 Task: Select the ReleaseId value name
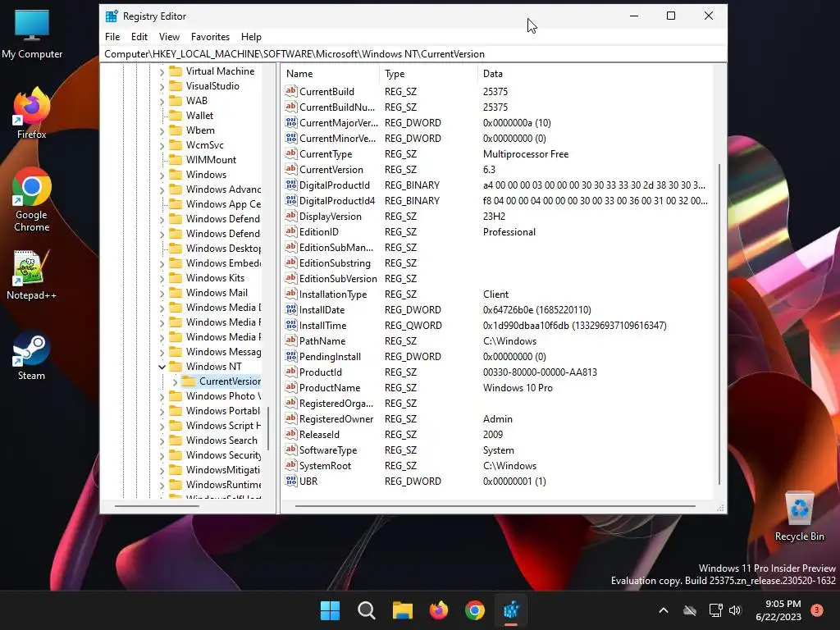pyautogui.click(x=319, y=435)
